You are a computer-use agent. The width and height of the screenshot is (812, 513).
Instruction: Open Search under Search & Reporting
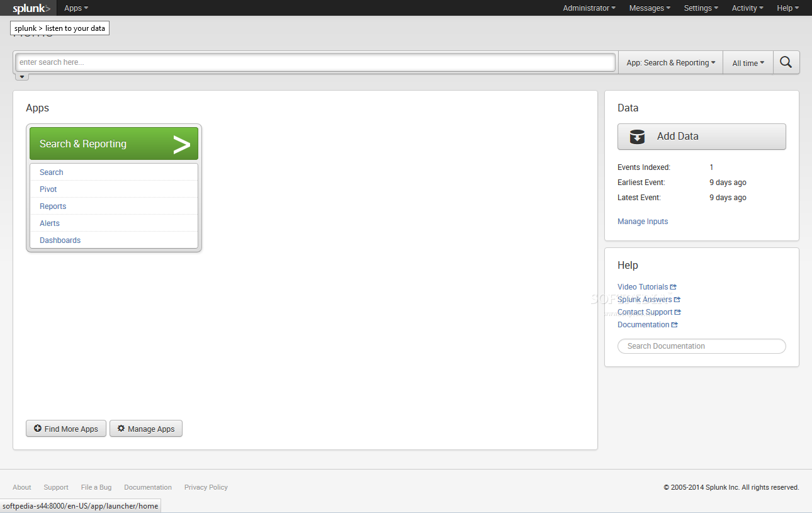pos(52,172)
